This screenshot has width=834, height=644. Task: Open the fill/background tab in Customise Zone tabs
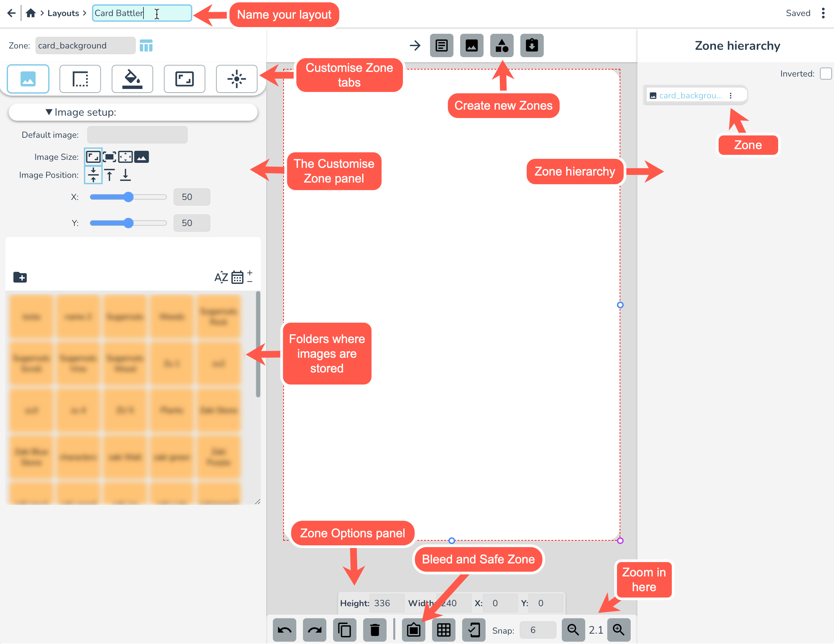132,79
